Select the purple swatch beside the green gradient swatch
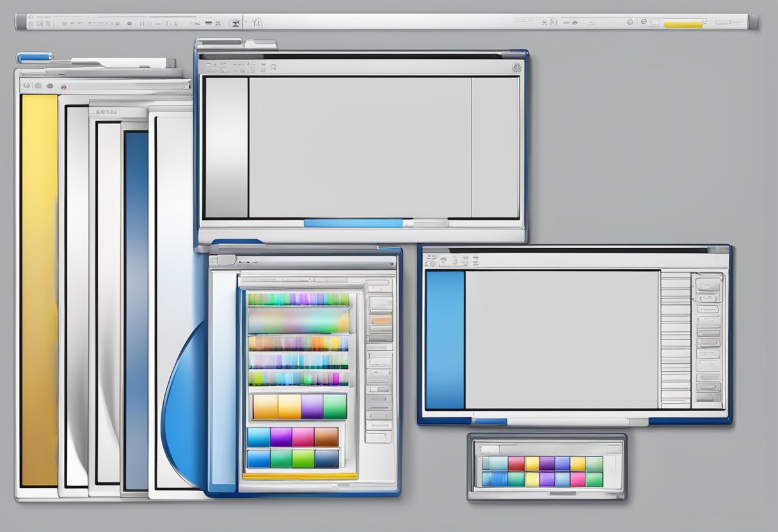Image resolution: width=778 pixels, height=532 pixels. point(312,407)
